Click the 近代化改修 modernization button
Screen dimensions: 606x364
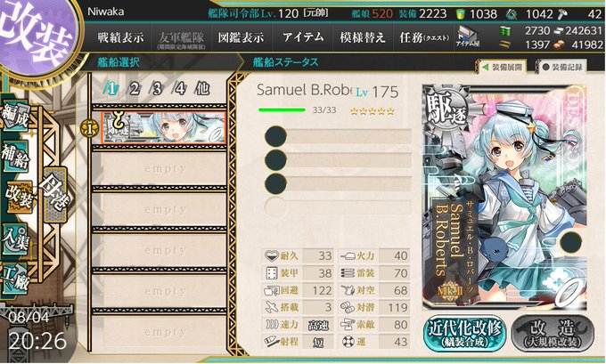click(464, 334)
